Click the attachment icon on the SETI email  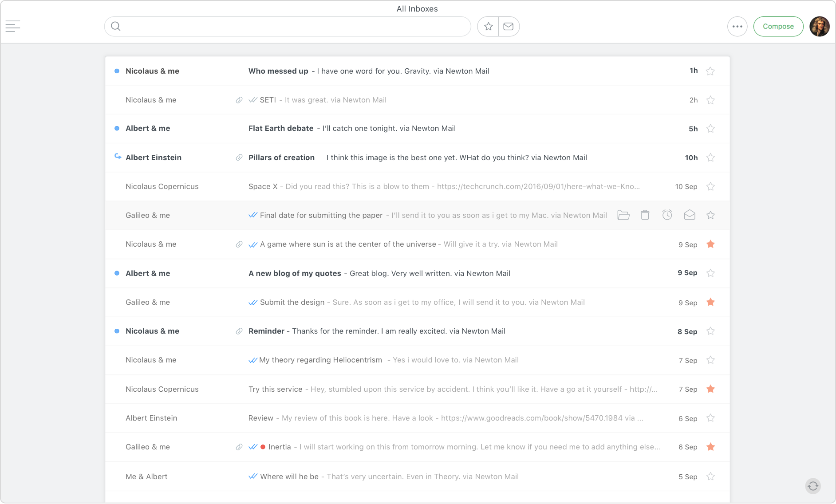point(238,100)
